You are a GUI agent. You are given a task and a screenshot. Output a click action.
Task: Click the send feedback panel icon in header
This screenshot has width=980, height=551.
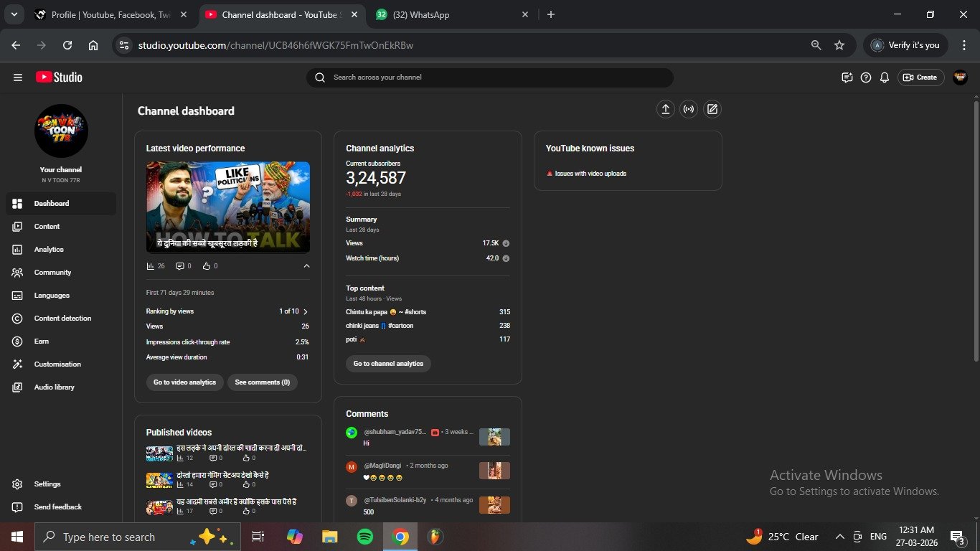847,77
